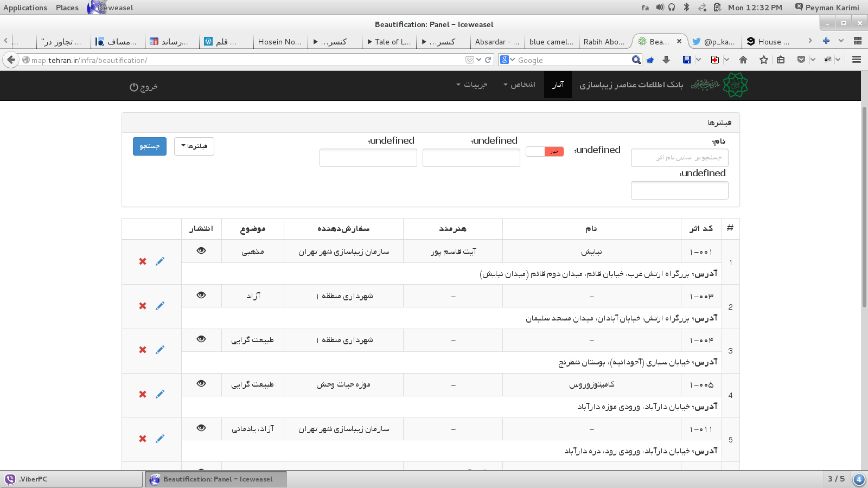Delete row 1-001 with red X
The width and height of the screenshot is (868, 488).
(143, 261)
